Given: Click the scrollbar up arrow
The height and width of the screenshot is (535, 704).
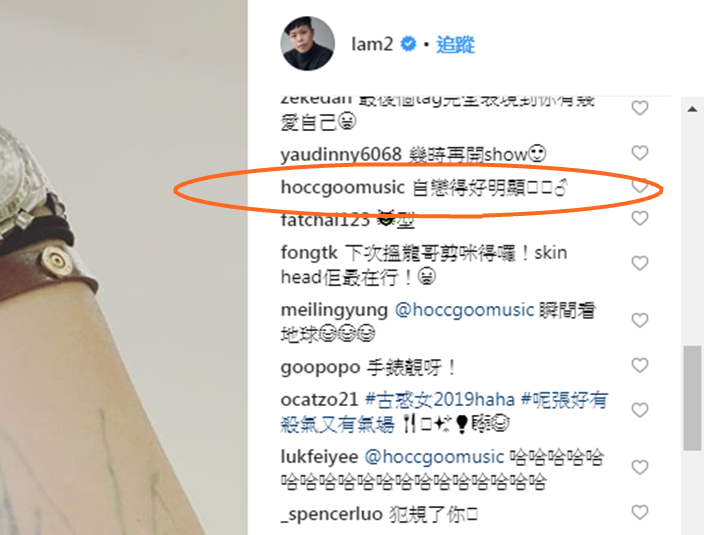Looking at the screenshot, I should 692,109.
